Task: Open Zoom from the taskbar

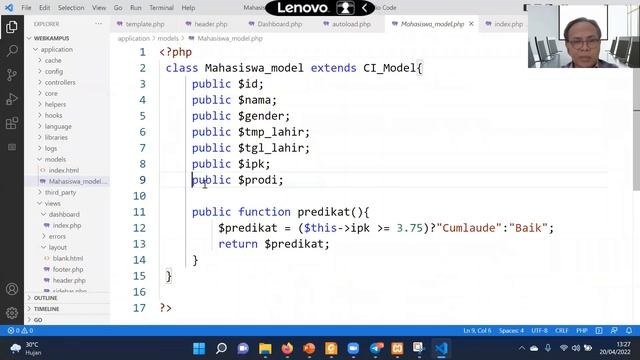Action: [x=353, y=348]
